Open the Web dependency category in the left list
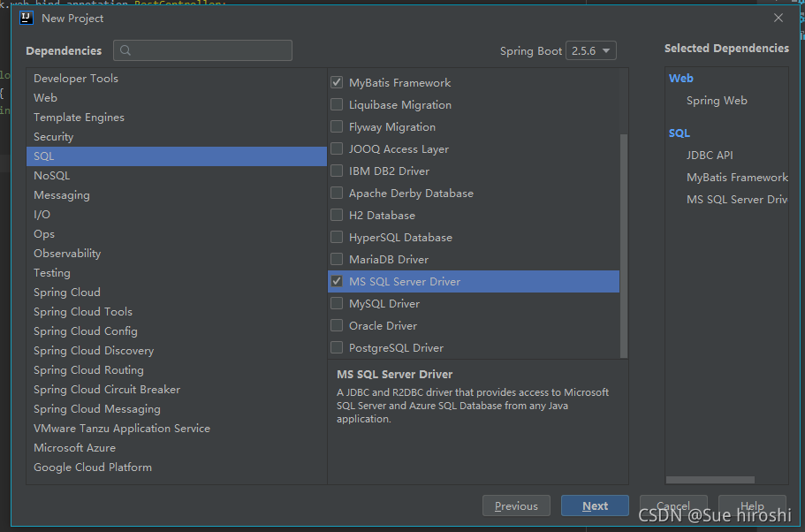 point(177,97)
